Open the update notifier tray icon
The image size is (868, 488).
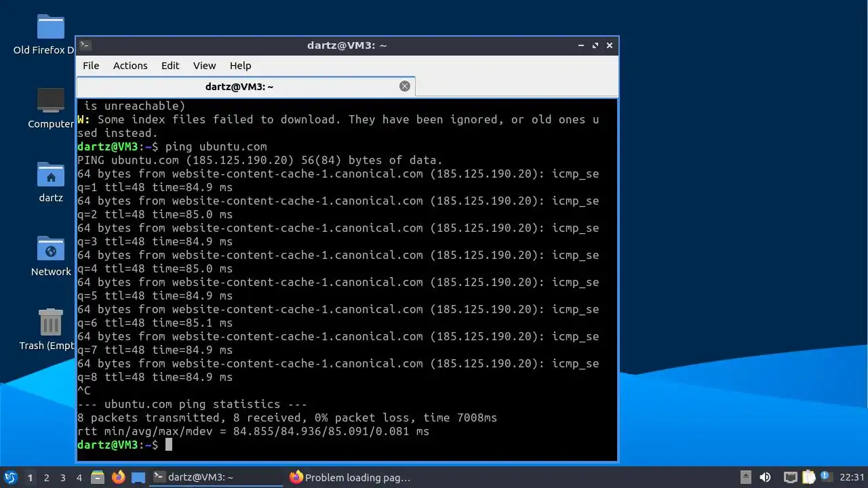(825, 477)
